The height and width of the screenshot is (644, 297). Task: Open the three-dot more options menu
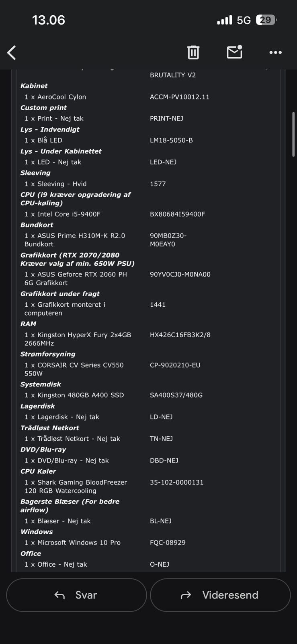[x=275, y=52]
